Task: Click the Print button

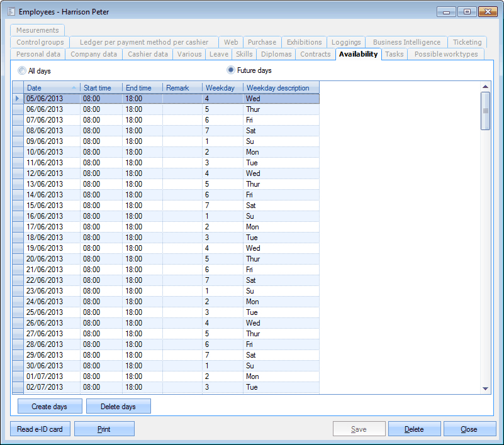Action: 104,429
